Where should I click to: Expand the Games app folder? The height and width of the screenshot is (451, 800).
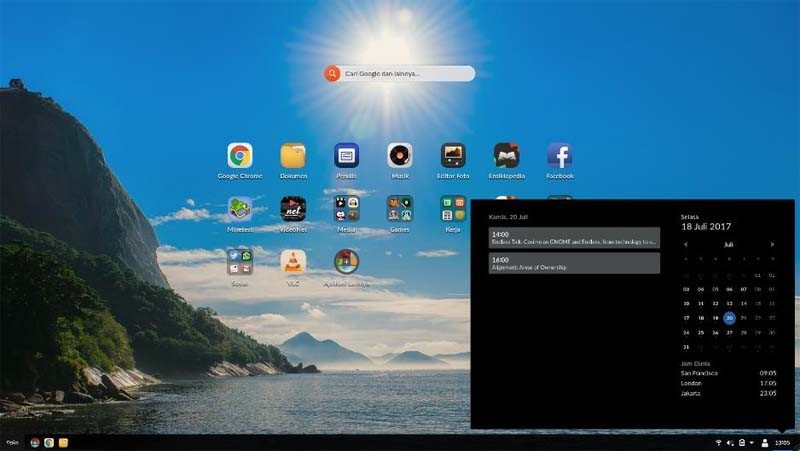click(x=400, y=209)
